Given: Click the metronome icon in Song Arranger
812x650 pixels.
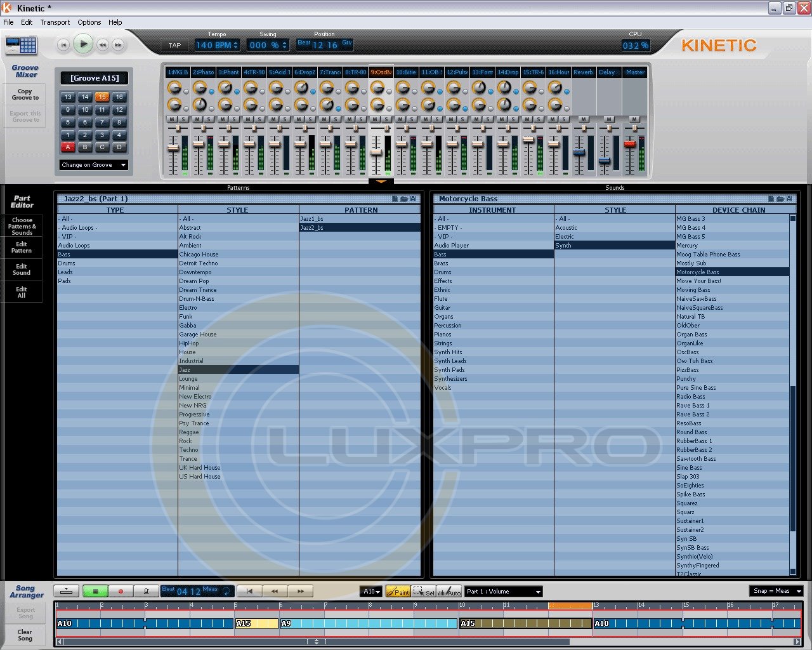Looking at the screenshot, I should point(146,591).
